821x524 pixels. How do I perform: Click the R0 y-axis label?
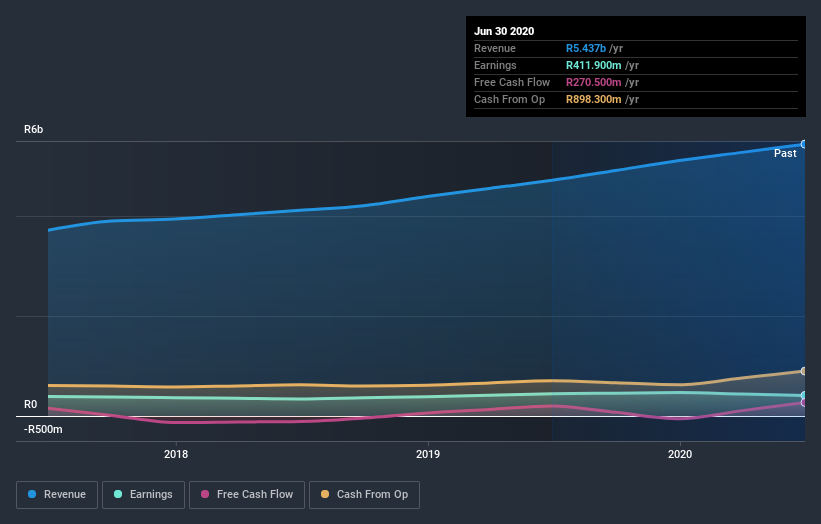coord(30,404)
